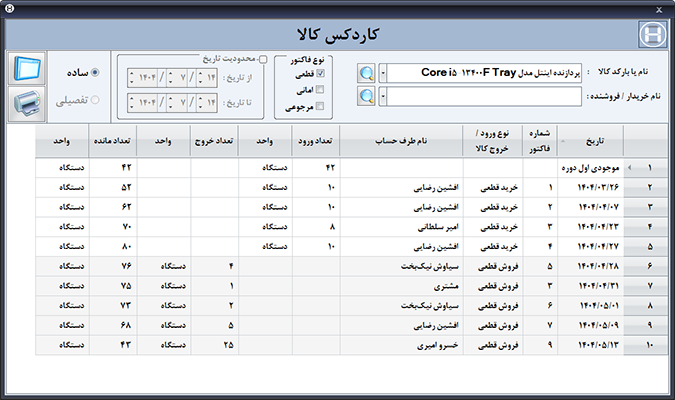Select row 10 via its row header
This screenshot has height=400, width=675.
pos(646,345)
